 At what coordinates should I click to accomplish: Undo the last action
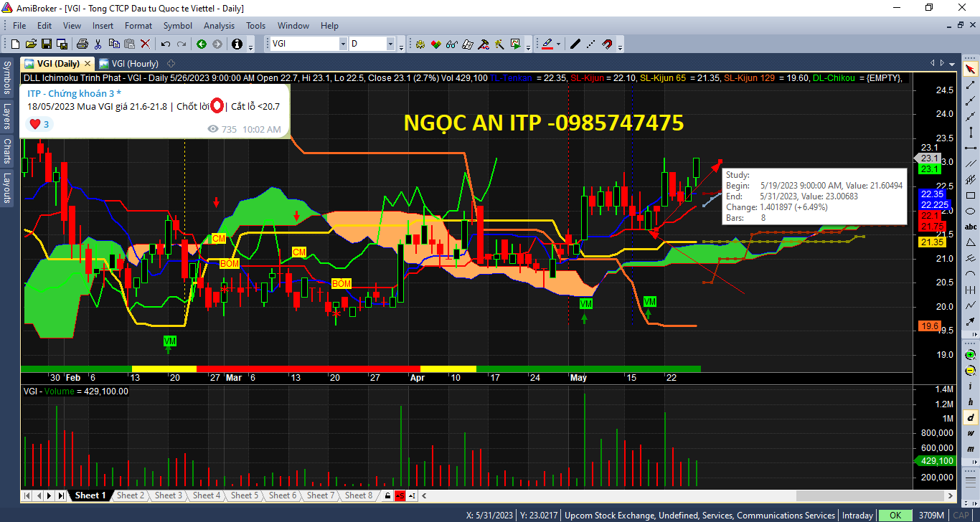(x=165, y=44)
